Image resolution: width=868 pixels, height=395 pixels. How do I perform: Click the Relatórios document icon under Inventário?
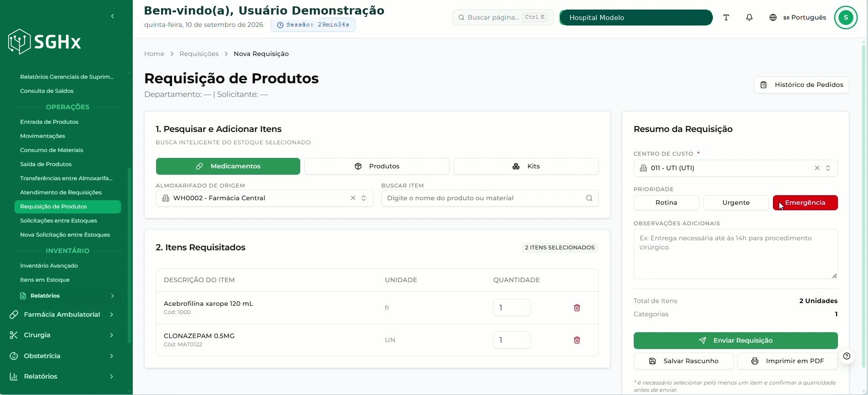pos(23,296)
